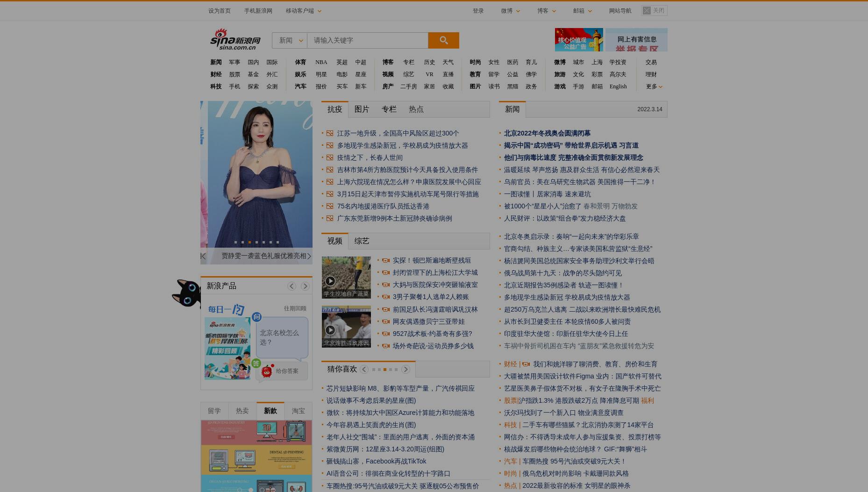This screenshot has height=492, width=868.
Task: Click the video icon beside 实探！顿巴斯遍地断壁残垣
Action: (385, 260)
